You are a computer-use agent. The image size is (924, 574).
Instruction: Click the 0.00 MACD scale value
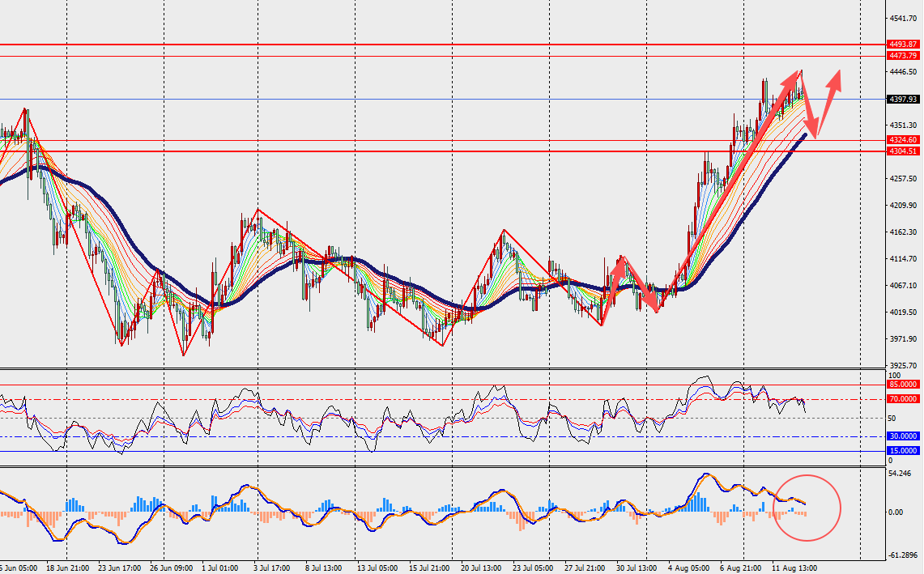pyautogui.click(x=895, y=512)
